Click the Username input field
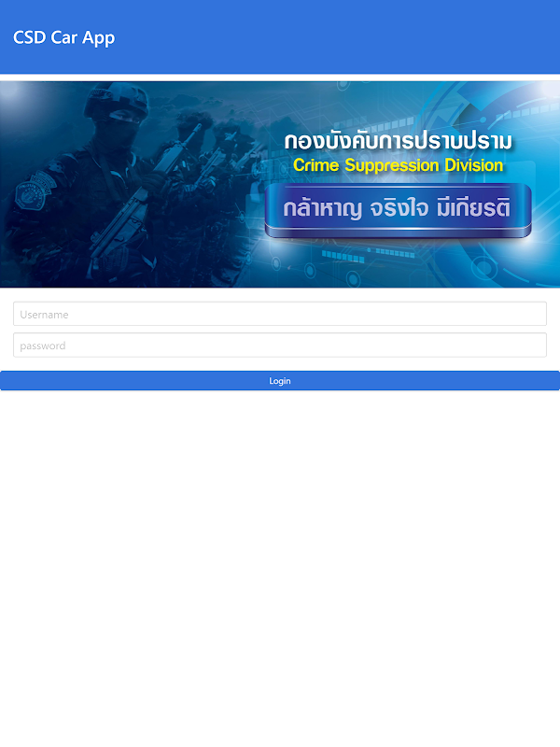The height and width of the screenshot is (747, 560). tap(279, 314)
